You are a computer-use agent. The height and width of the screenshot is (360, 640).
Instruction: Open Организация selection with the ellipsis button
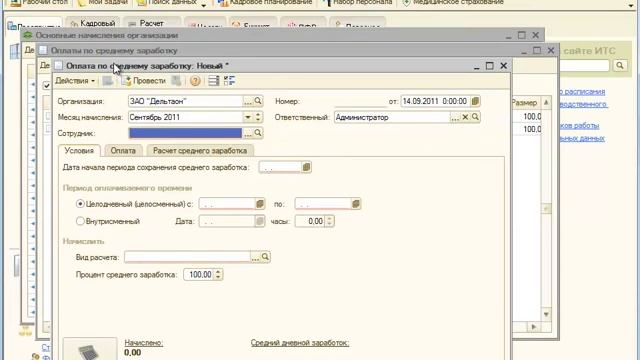(248, 101)
